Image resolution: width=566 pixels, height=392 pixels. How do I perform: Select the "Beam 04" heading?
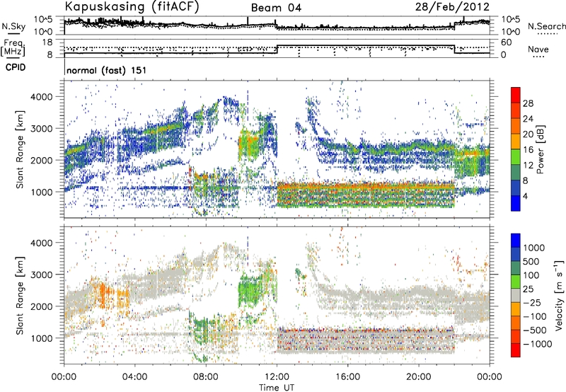tap(276, 8)
